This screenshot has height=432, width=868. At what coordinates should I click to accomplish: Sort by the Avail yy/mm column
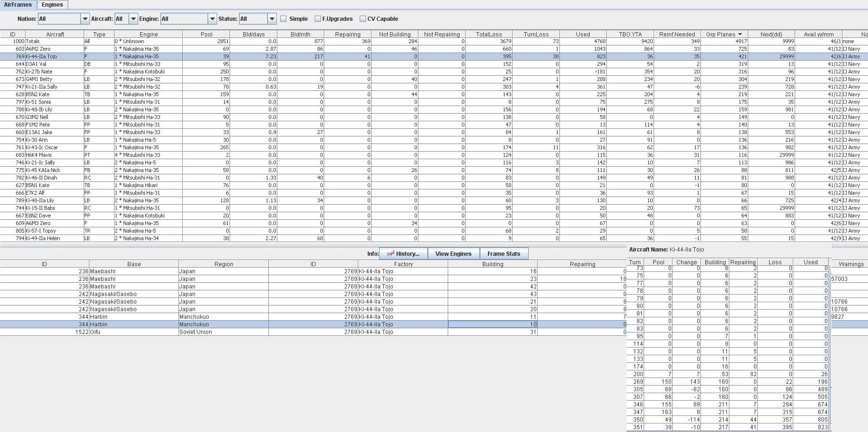(x=819, y=34)
